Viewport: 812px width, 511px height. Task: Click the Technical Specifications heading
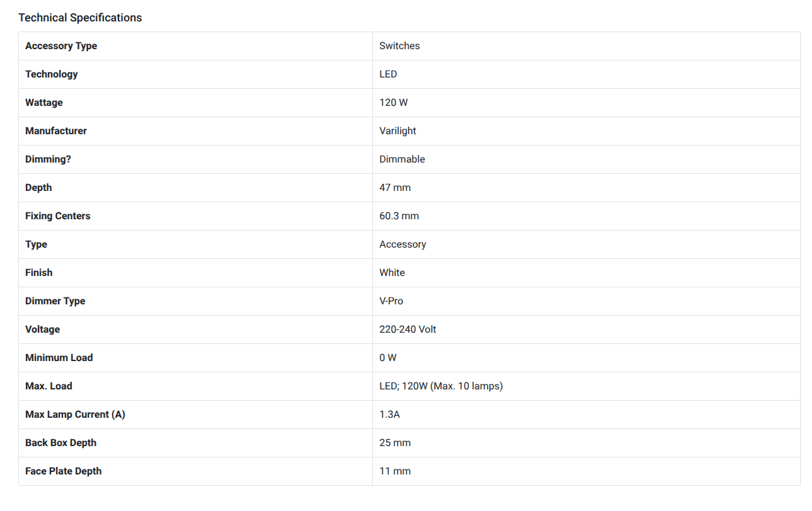(80, 18)
